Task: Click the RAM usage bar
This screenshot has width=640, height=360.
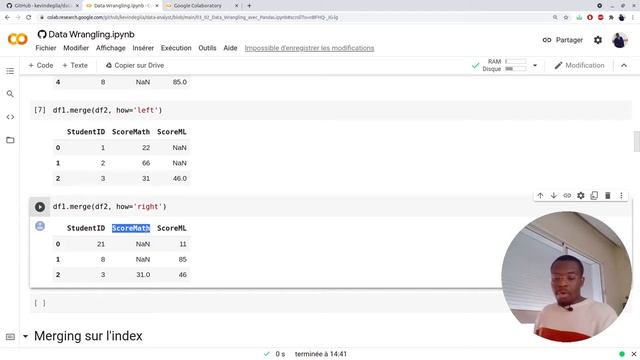Action: [x=516, y=61]
